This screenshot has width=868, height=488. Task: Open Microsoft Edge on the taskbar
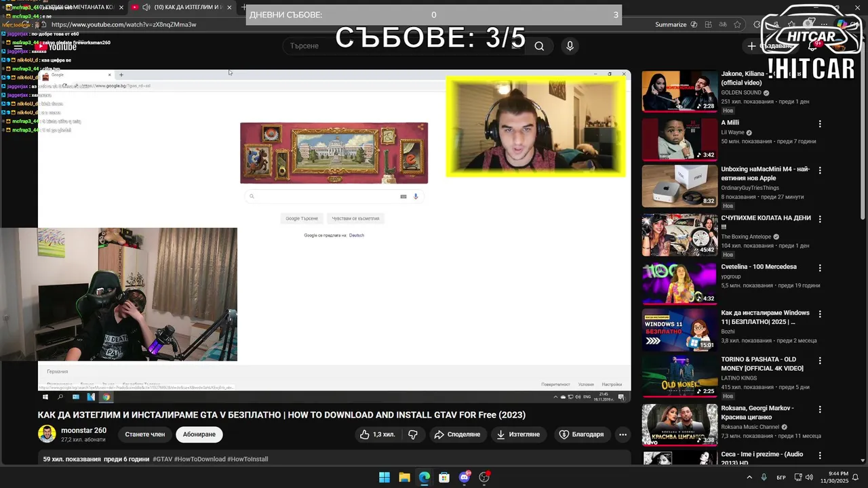[x=424, y=477]
